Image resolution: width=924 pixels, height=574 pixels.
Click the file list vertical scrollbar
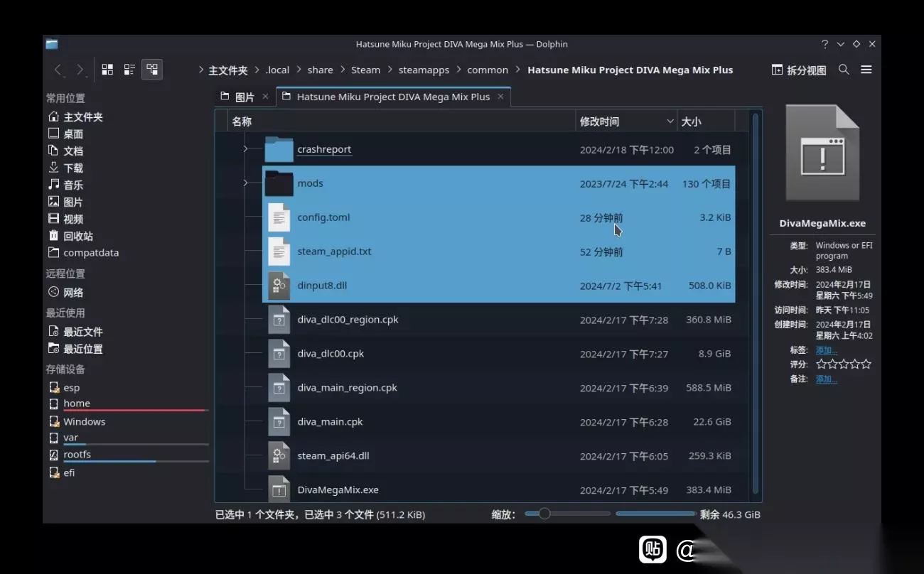(x=755, y=305)
